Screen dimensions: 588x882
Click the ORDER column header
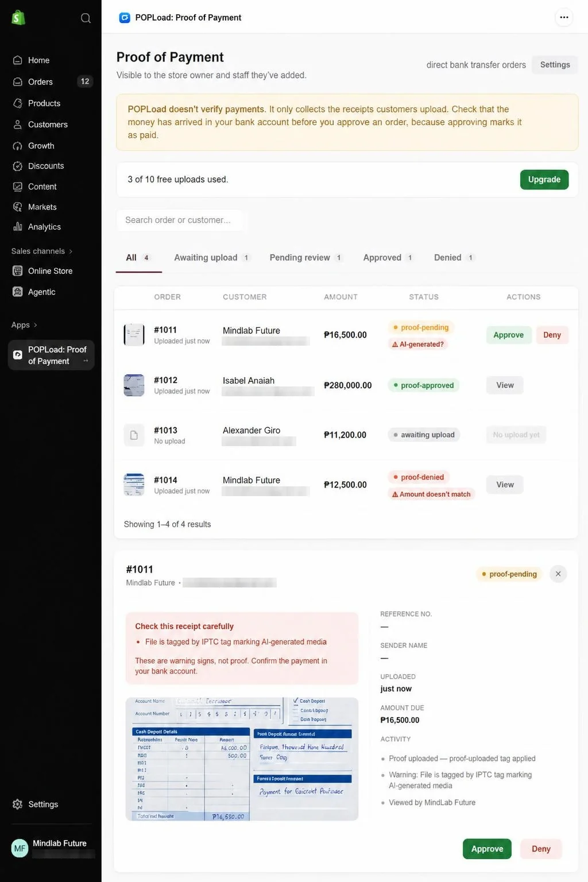pos(167,297)
